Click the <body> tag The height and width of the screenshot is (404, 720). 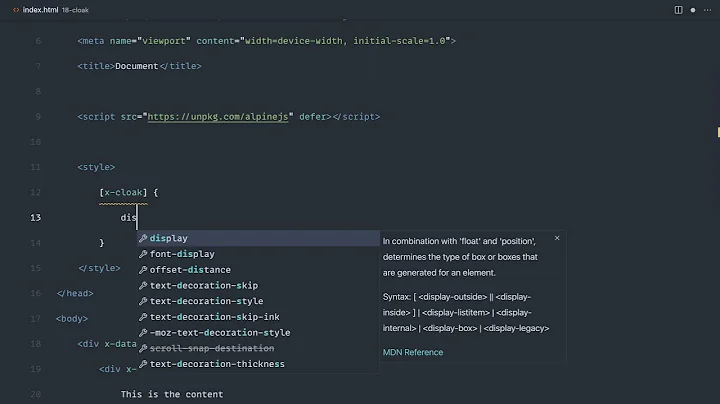click(x=72, y=319)
